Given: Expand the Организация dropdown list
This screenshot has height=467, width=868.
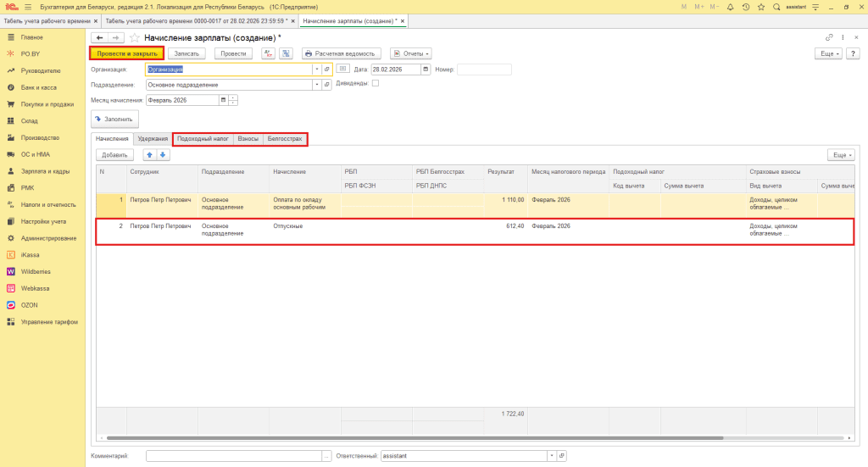Looking at the screenshot, I should coord(317,69).
